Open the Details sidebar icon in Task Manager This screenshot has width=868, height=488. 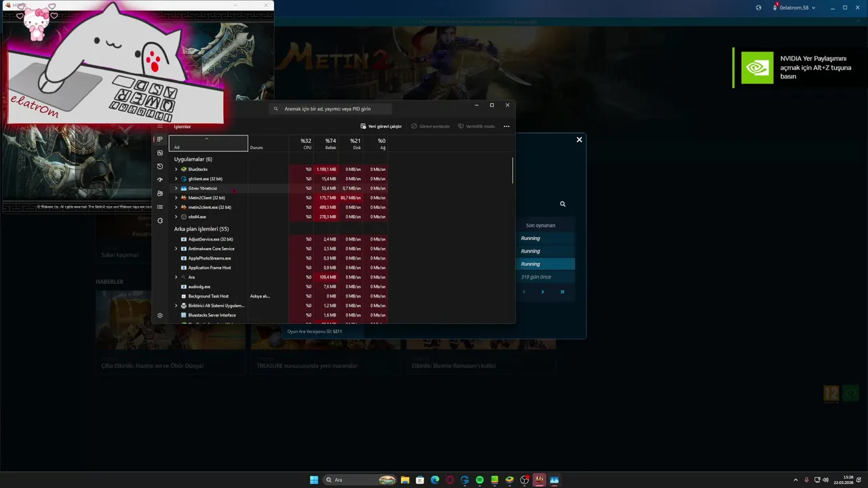click(x=160, y=207)
